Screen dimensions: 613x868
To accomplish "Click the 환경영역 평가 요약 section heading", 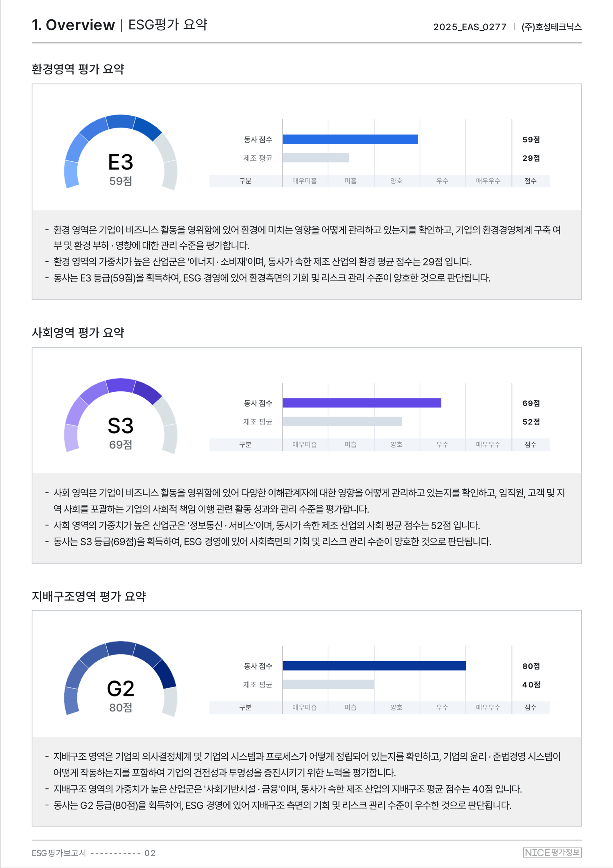I will [78, 69].
